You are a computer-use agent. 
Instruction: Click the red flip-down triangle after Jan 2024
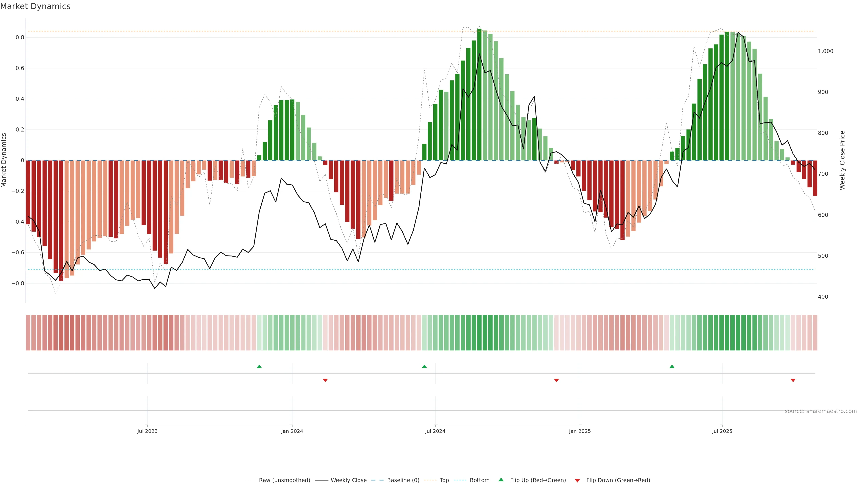[x=325, y=380]
